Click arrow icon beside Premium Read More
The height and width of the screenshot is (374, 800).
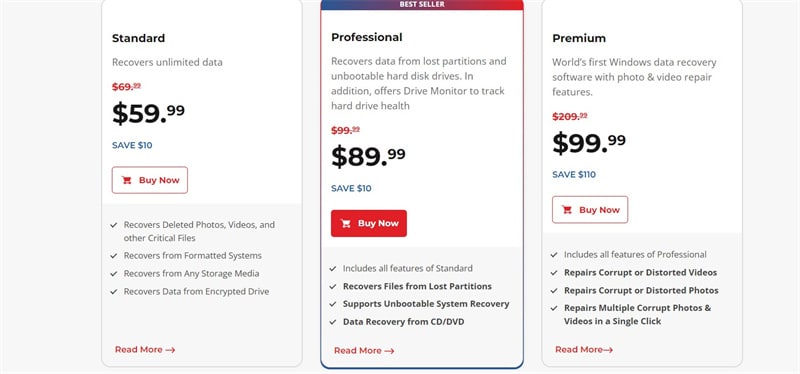[608, 350]
